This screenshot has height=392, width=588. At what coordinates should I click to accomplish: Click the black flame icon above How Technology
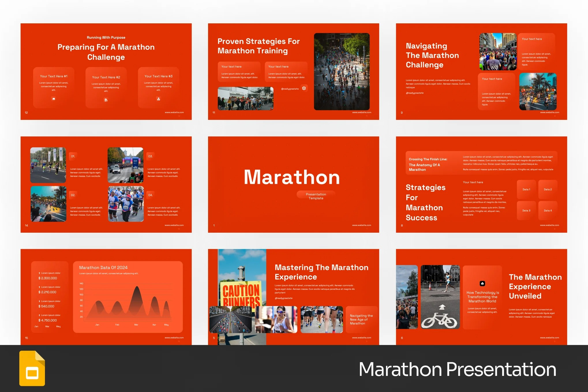coord(482,283)
